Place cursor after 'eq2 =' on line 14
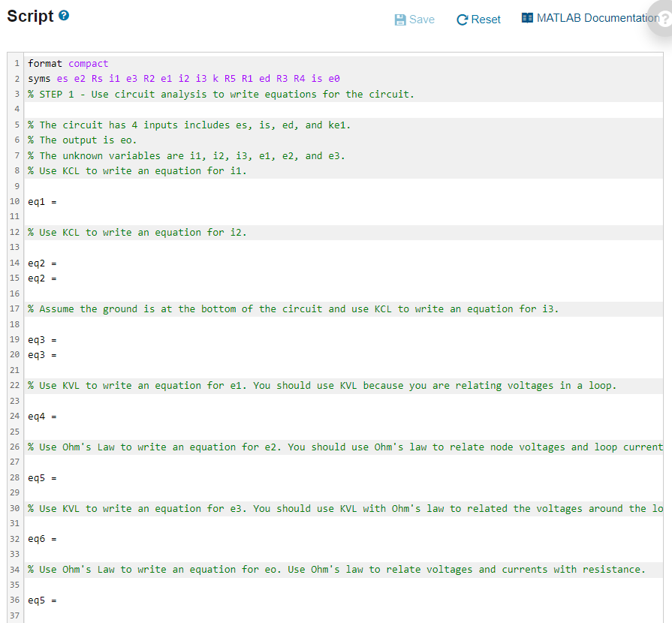Viewport: 672px width, 623px height. (59, 263)
